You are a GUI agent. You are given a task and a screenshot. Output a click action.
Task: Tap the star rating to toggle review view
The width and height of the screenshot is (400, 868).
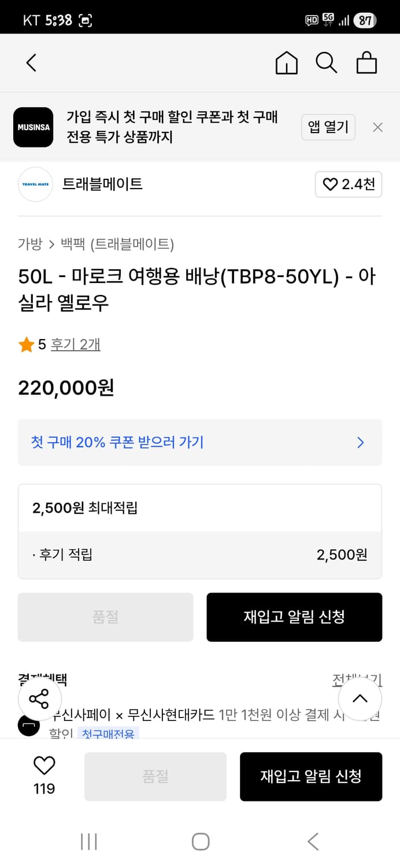coord(26,344)
